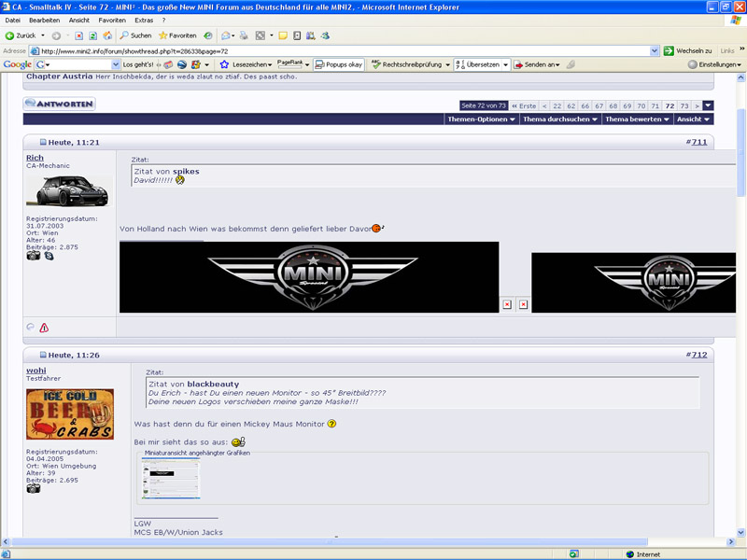
Task: Click the Stop loading icon
Action: [x=79, y=35]
